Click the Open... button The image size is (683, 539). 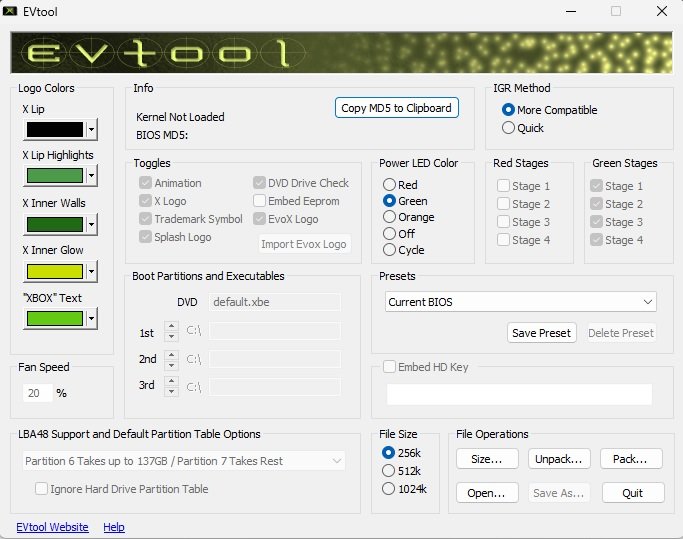(487, 493)
